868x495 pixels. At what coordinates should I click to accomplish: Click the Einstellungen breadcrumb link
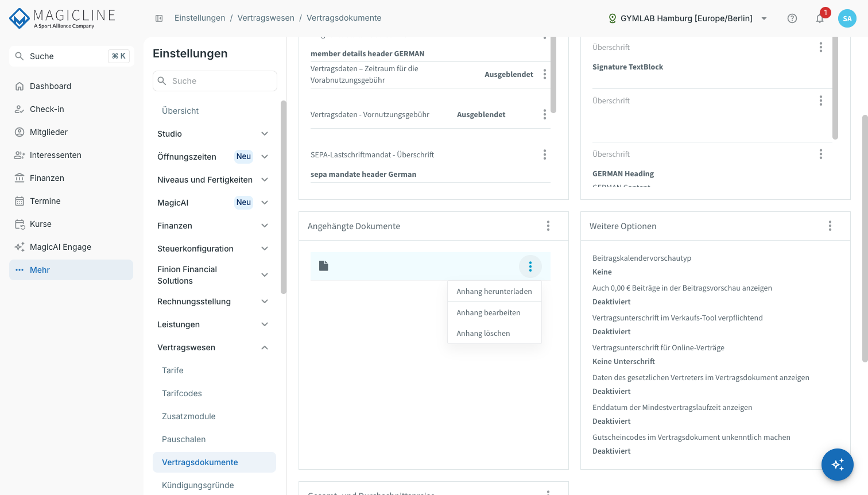[x=200, y=18]
